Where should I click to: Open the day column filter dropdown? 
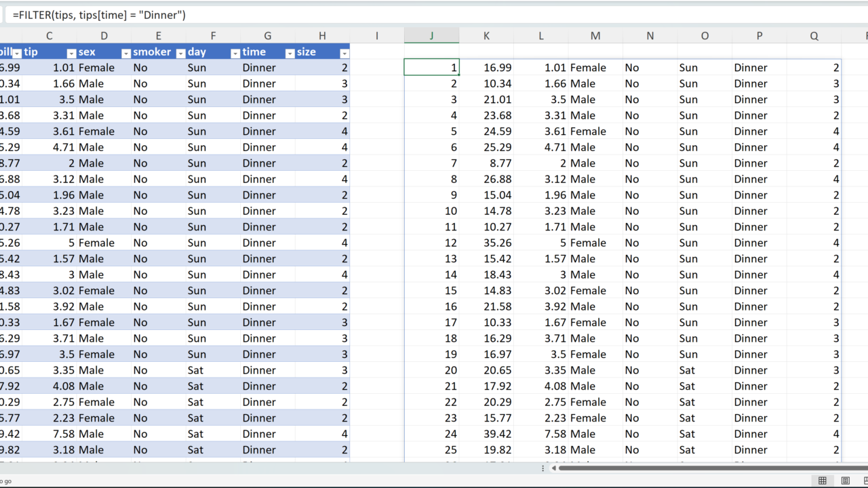pyautogui.click(x=235, y=53)
